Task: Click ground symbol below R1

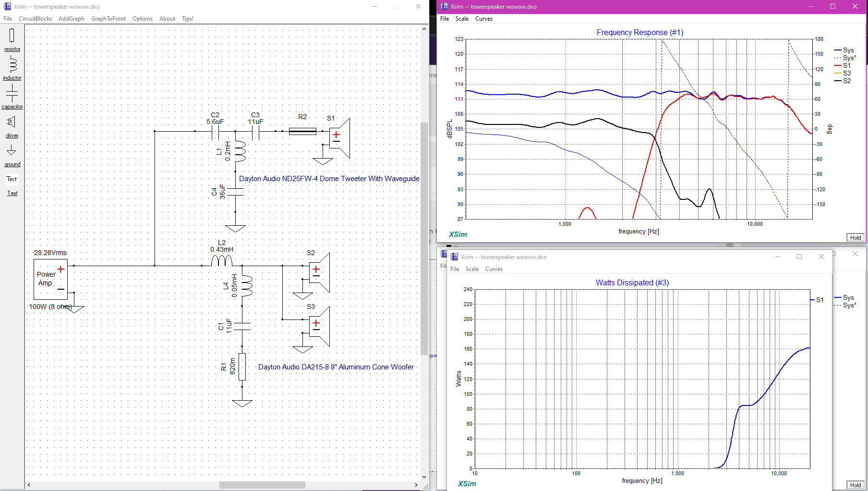Action: tap(242, 403)
